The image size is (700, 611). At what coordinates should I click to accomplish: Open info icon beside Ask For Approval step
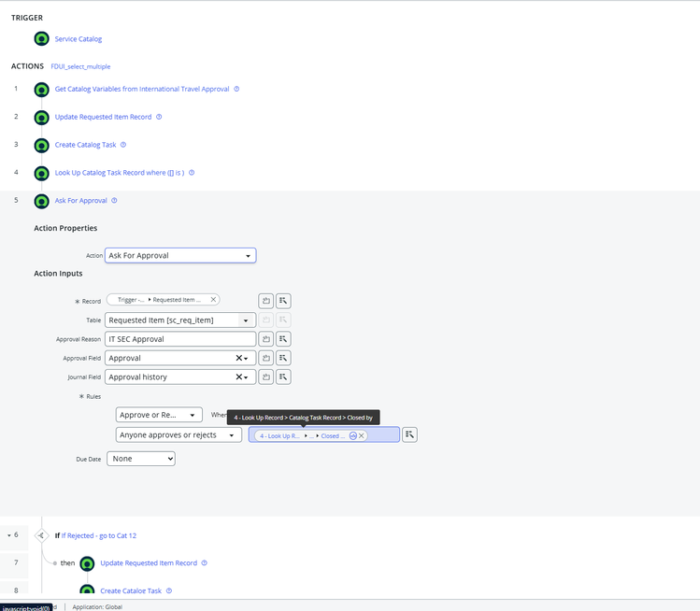(x=114, y=200)
